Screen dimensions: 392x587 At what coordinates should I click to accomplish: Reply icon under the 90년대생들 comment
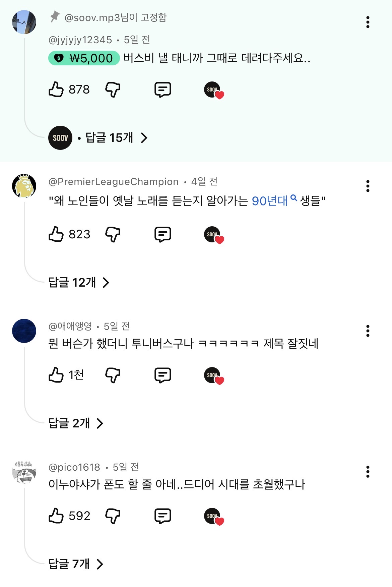coord(163,234)
